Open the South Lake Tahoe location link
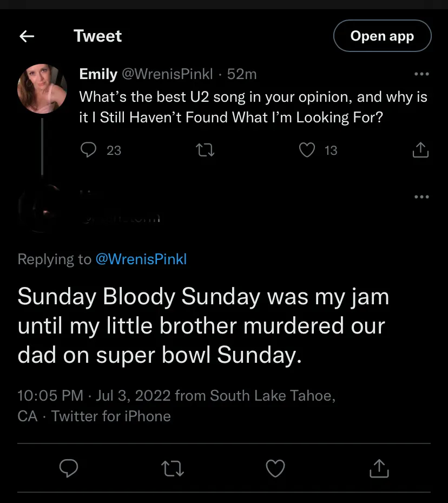This screenshot has height=503, width=448. click(272, 396)
